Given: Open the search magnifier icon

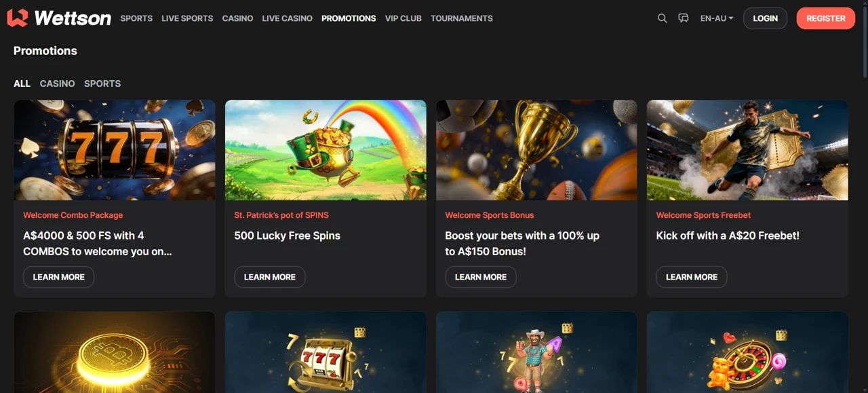Looking at the screenshot, I should [x=663, y=18].
